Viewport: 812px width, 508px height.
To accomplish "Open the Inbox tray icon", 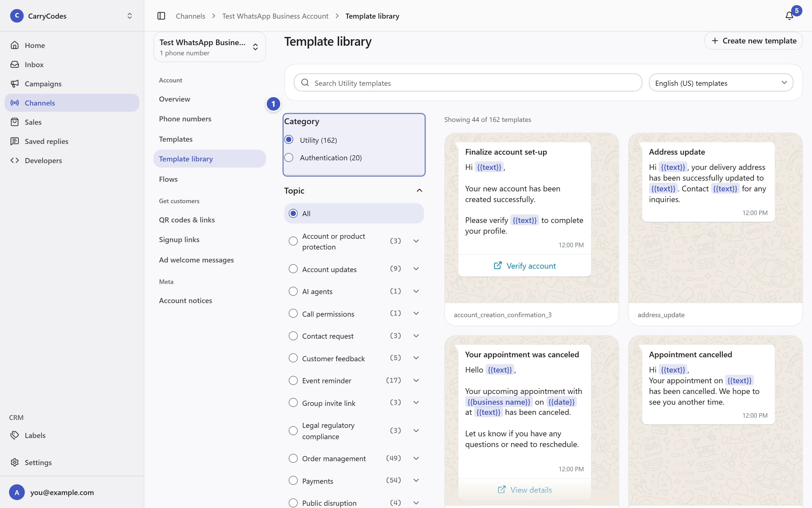I will pyautogui.click(x=15, y=64).
